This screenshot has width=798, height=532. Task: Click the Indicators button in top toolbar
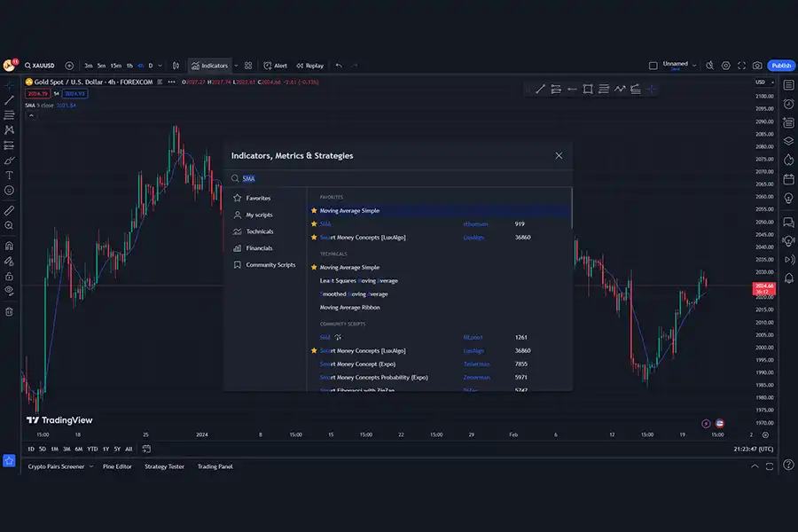pyautogui.click(x=209, y=66)
